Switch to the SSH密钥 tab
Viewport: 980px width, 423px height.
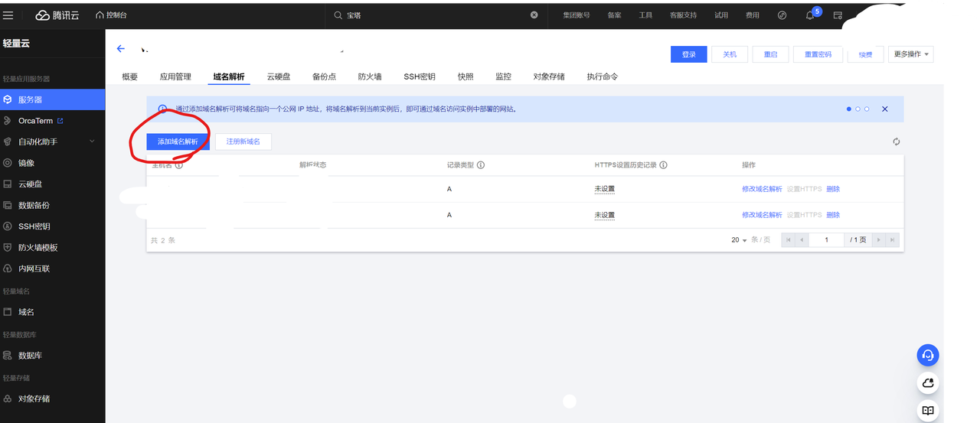(420, 76)
